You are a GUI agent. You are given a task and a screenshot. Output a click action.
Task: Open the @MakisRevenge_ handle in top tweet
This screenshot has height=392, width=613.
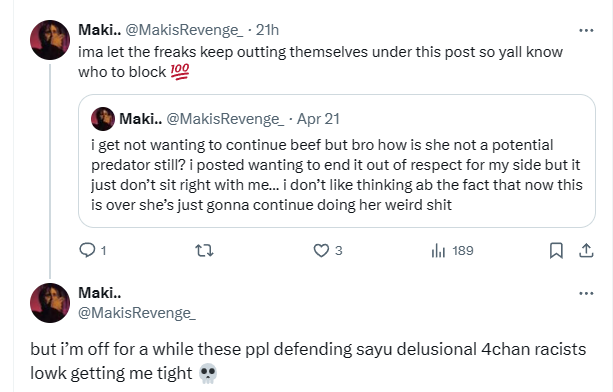[184, 30]
